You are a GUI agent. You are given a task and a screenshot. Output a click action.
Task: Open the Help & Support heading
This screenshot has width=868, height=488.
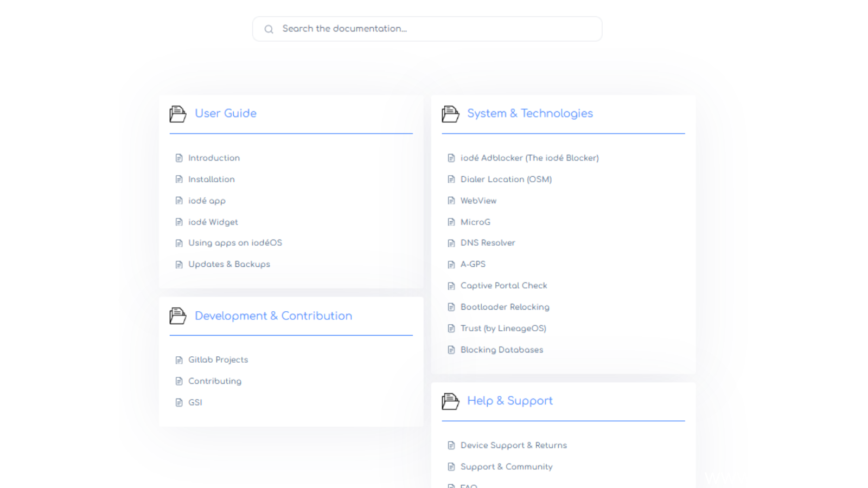(x=510, y=401)
